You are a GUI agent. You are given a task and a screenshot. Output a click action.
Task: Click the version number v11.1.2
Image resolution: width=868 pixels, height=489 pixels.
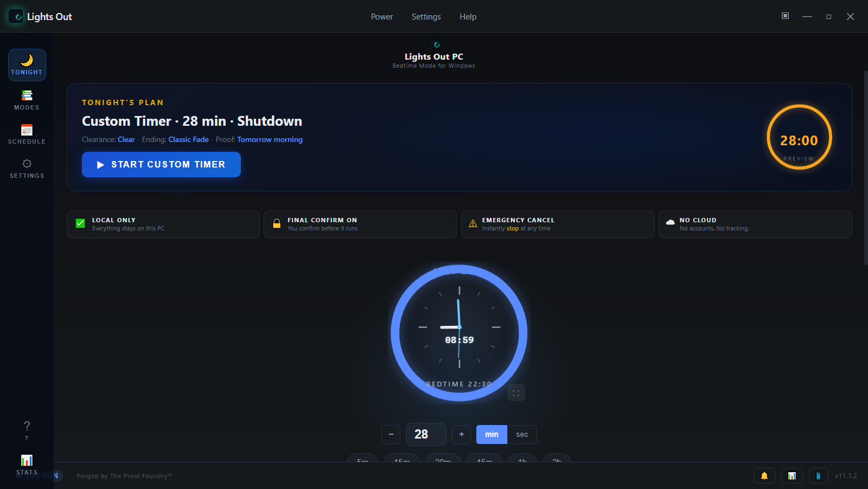846,476
